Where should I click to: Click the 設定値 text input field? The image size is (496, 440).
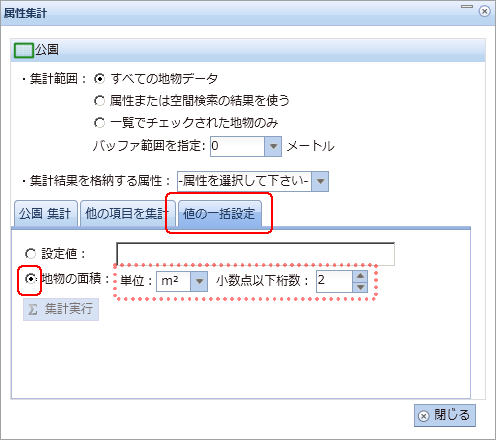pos(255,254)
